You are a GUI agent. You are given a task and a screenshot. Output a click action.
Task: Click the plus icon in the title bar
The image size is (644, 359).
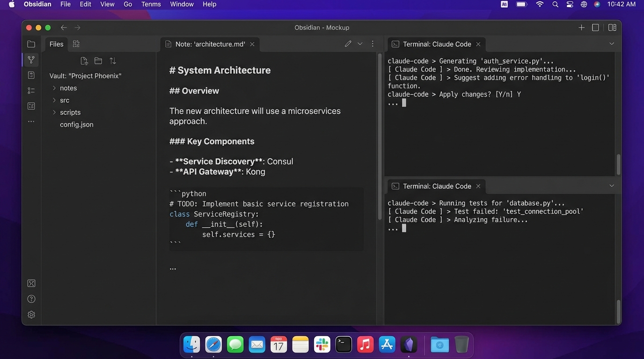tap(581, 28)
